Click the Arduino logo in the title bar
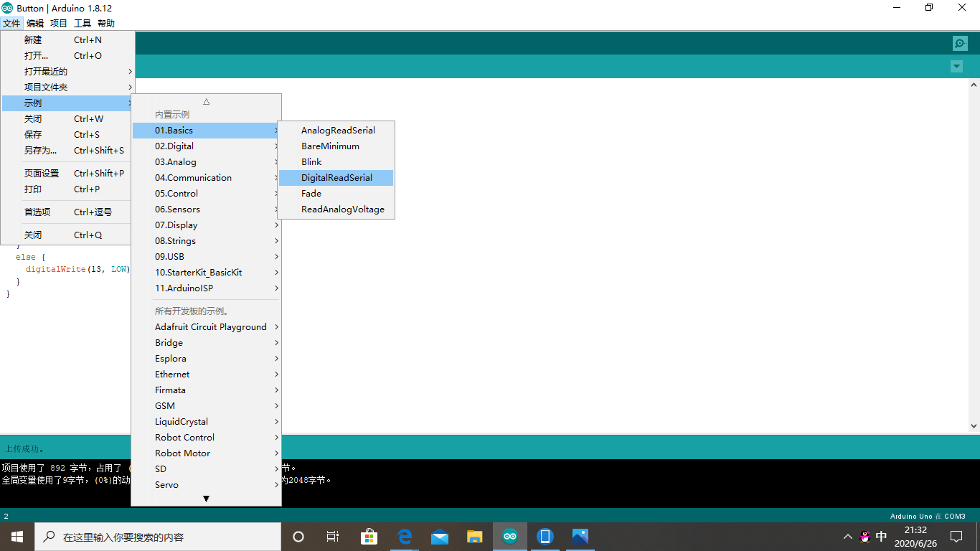Screen dimensions: 980x551 (x=7, y=8)
